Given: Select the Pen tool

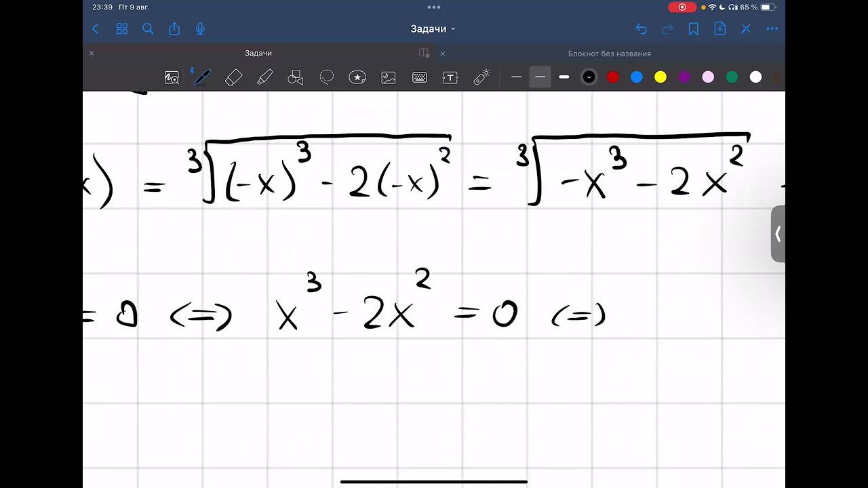Looking at the screenshot, I should 201,77.
